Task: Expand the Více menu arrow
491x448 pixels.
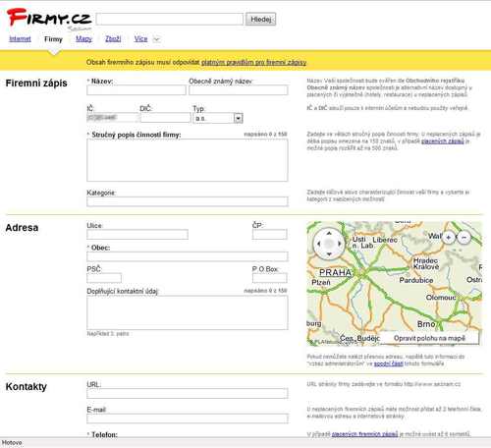Action: click(157, 39)
